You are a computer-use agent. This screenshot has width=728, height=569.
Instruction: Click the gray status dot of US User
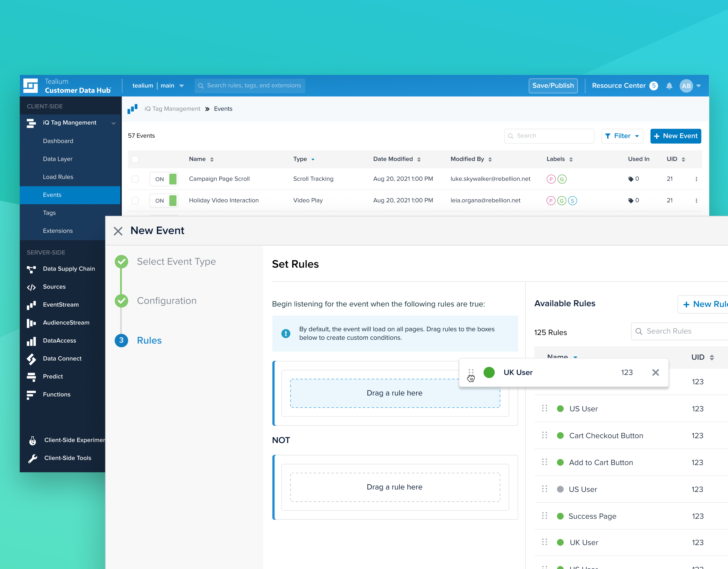tap(560, 489)
